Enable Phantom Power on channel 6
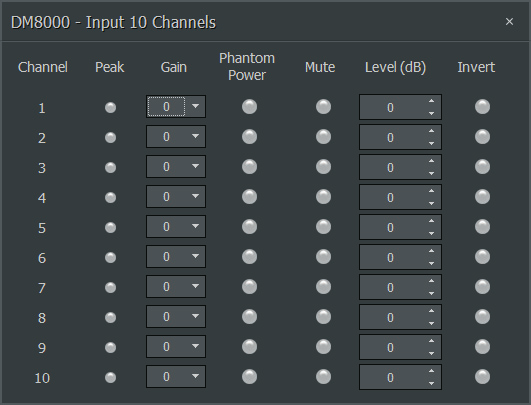Screen dimensions: 531x405 250,257
